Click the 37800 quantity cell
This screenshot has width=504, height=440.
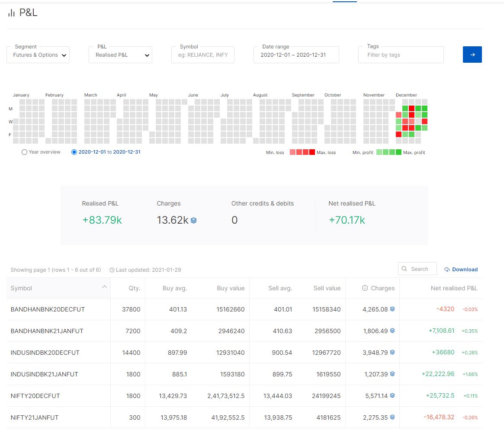click(131, 309)
